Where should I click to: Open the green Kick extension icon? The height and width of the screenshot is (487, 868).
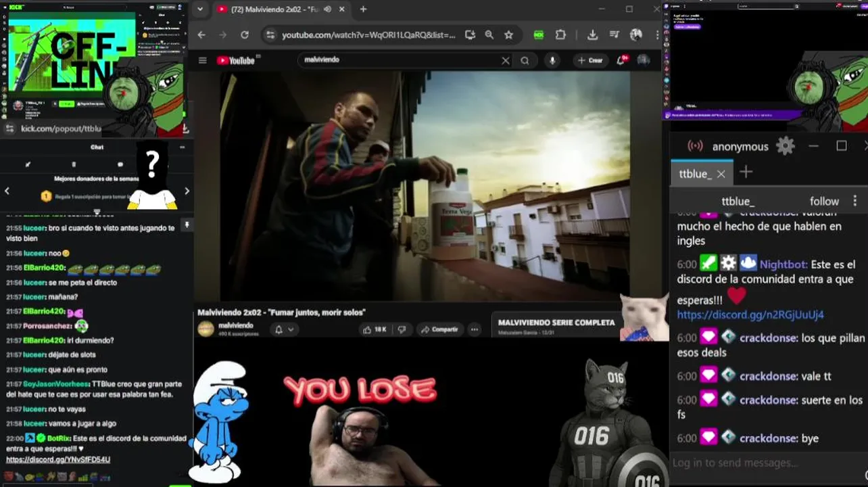pos(538,35)
